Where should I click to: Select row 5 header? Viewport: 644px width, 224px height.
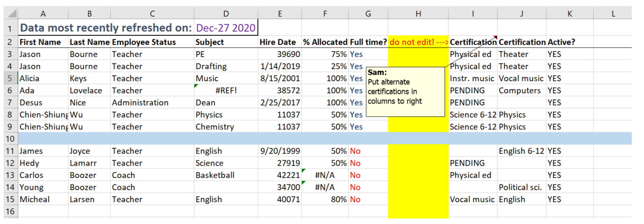[x=10, y=78]
